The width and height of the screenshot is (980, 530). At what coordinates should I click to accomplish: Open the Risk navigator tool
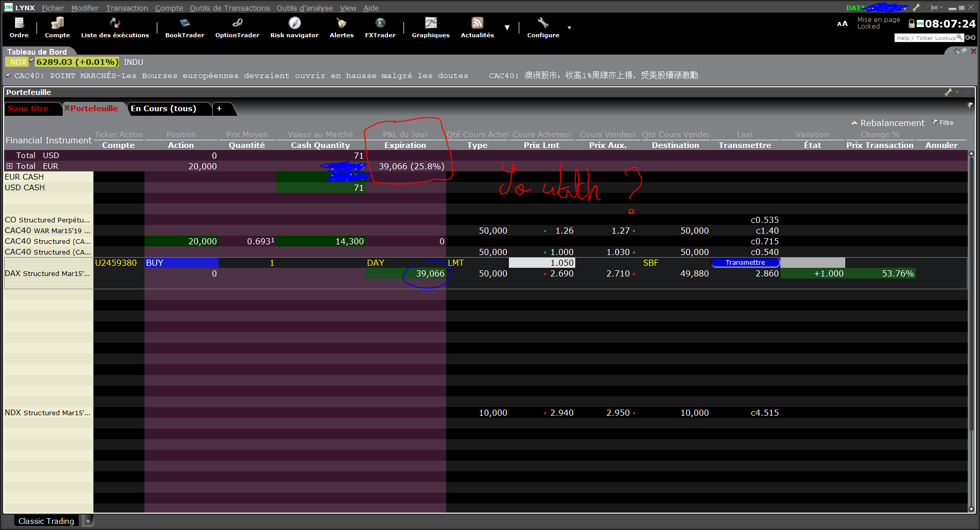pyautogui.click(x=294, y=28)
